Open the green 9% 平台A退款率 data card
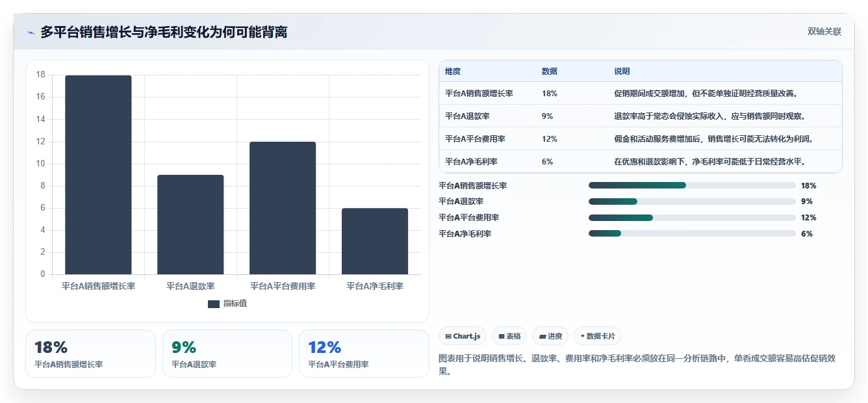The height and width of the screenshot is (403, 868). pyautogui.click(x=227, y=354)
